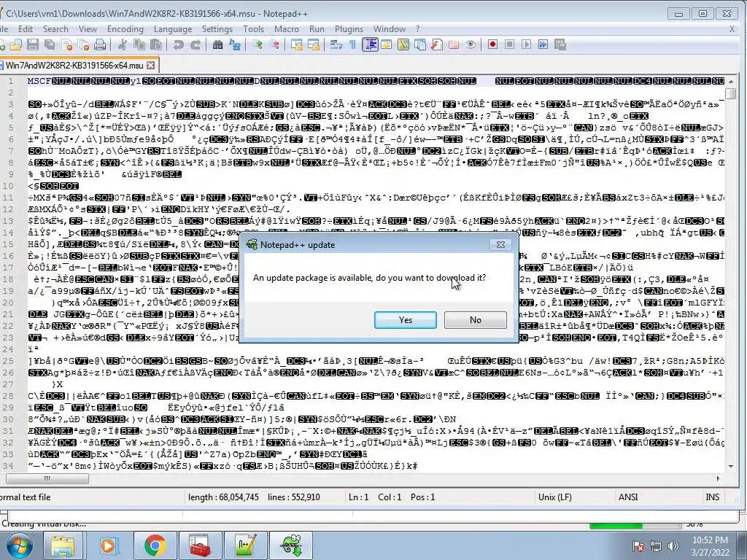Click the Stop Recording macro icon
This screenshot has height=560, width=747.
(x=510, y=44)
